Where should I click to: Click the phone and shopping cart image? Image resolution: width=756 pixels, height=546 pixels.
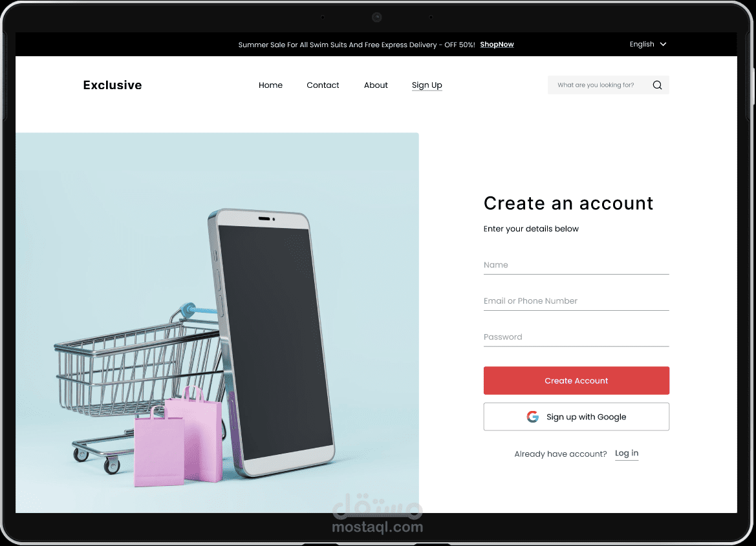point(217,322)
